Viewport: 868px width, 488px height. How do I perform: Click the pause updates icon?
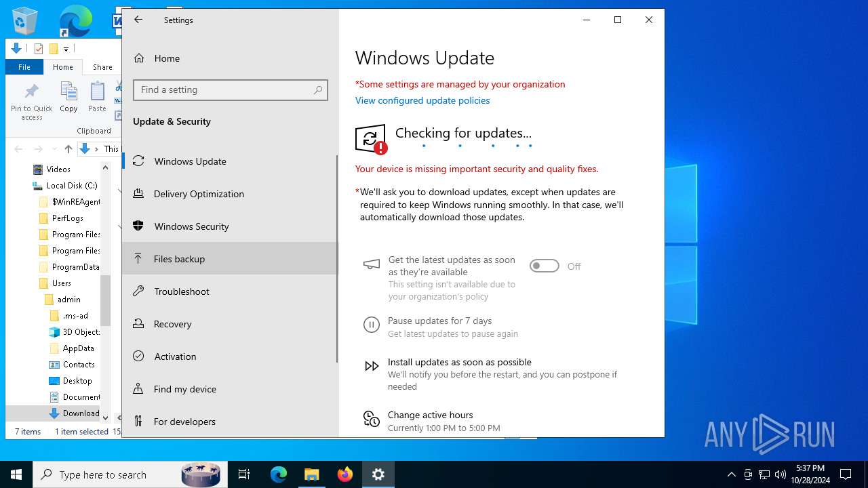click(371, 325)
